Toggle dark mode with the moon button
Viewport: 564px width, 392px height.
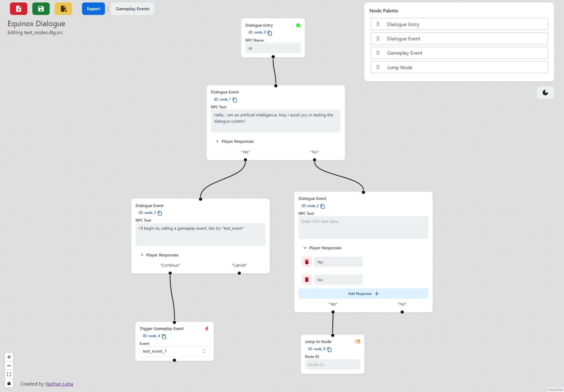[545, 93]
